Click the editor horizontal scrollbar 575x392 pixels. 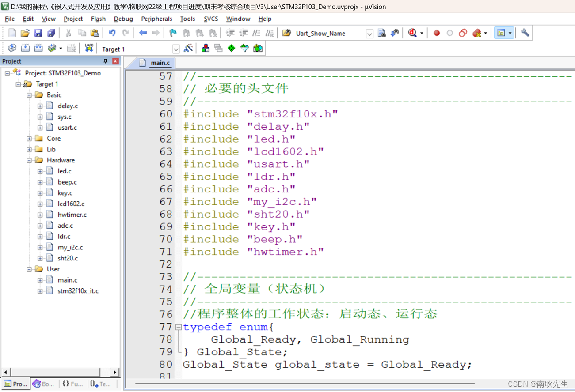(x=305, y=384)
